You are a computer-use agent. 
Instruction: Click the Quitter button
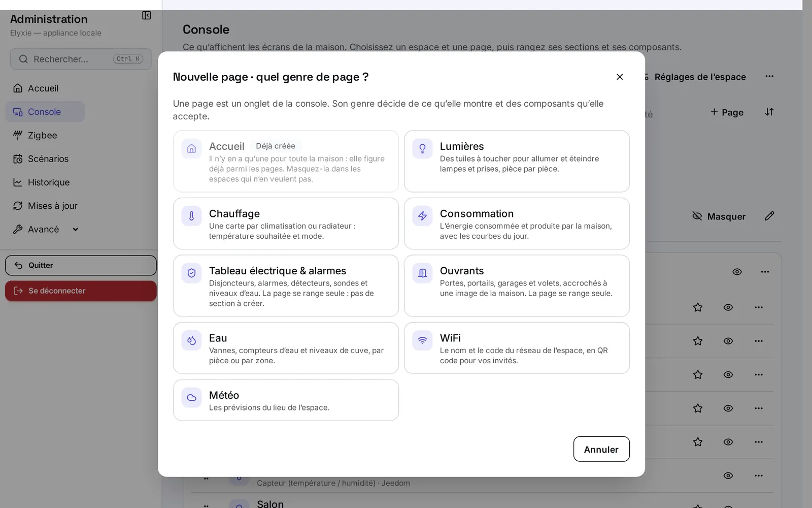81,265
